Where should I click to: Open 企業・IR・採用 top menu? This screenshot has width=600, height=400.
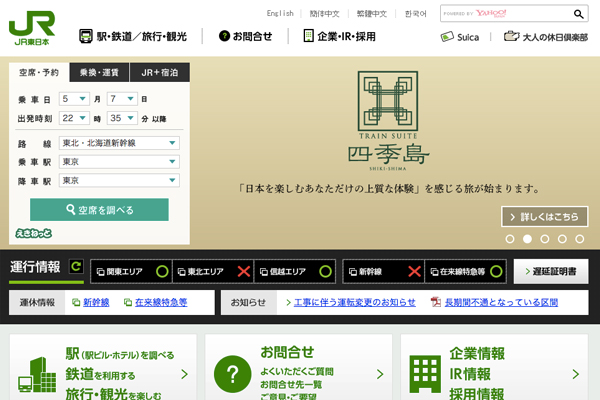[339, 36]
